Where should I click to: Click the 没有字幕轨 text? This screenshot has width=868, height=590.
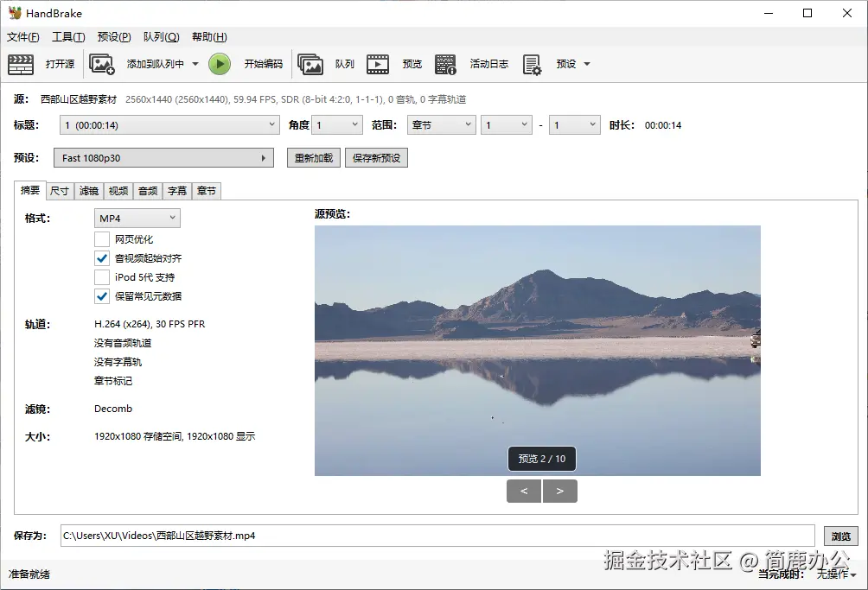(118, 362)
